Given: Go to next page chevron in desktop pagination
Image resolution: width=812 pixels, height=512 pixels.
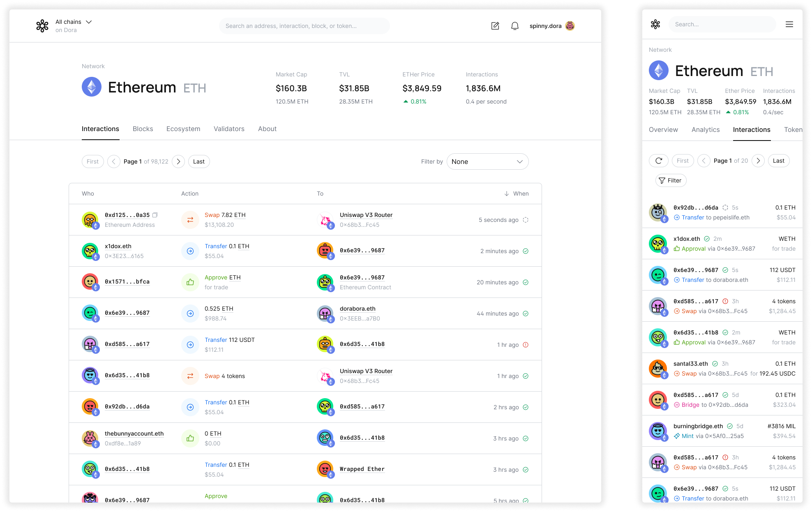Looking at the screenshot, I should pyautogui.click(x=178, y=161).
